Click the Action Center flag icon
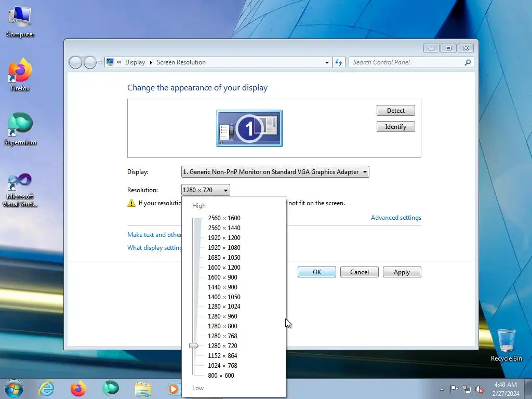 454,389
